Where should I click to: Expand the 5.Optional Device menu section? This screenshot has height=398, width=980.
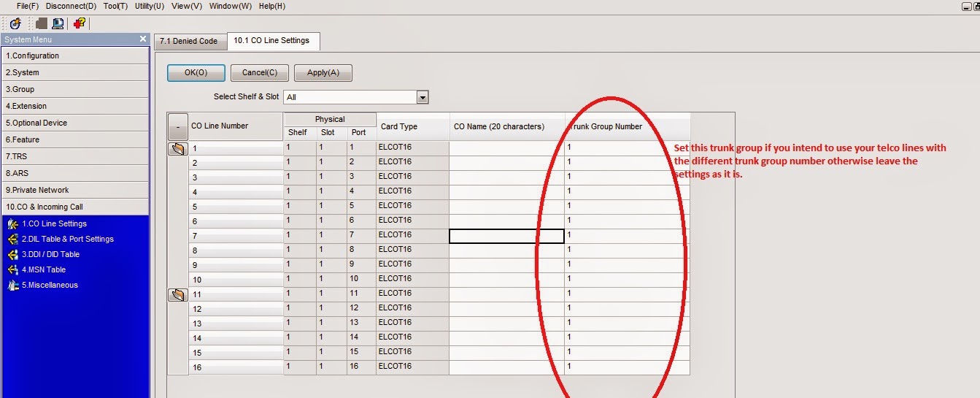74,123
